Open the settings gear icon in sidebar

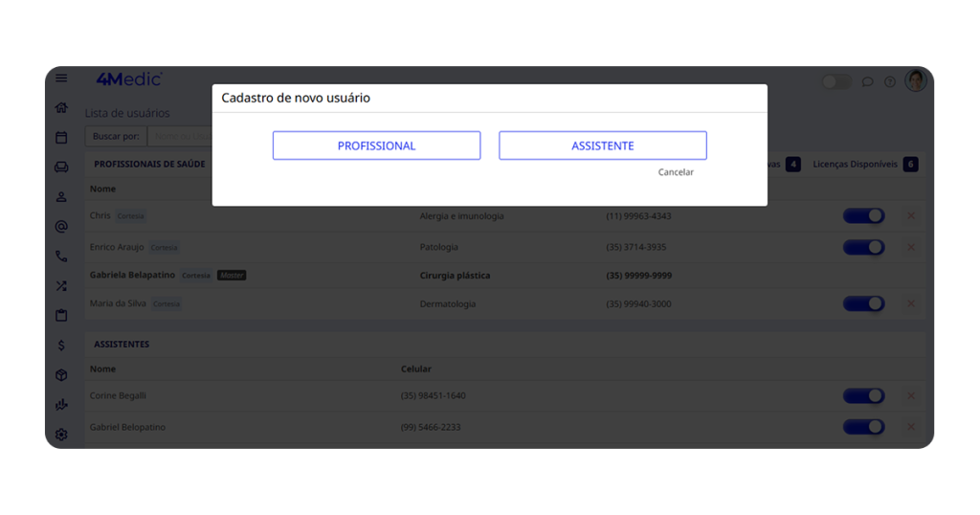tap(61, 435)
